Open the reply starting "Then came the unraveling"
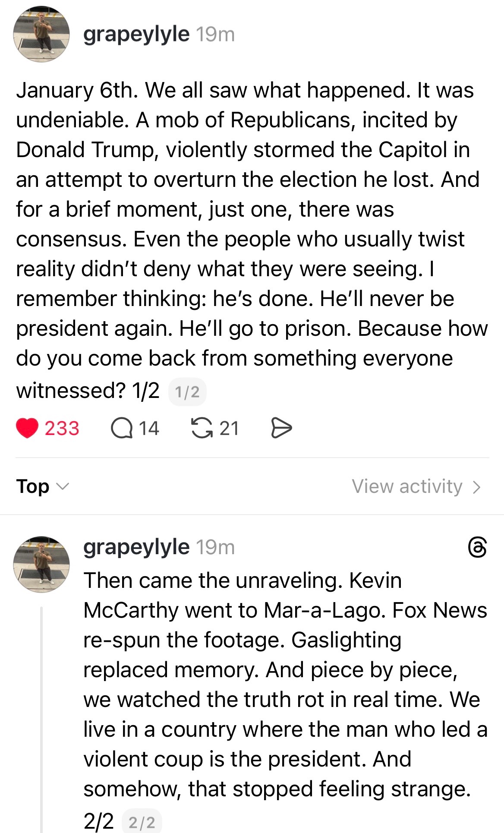This screenshot has width=504, height=833. click(285, 684)
